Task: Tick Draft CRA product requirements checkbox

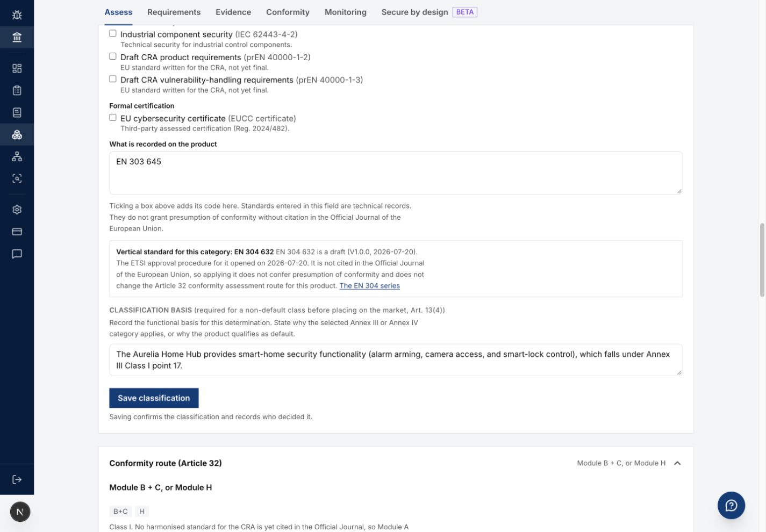Action: [x=113, y=56]
